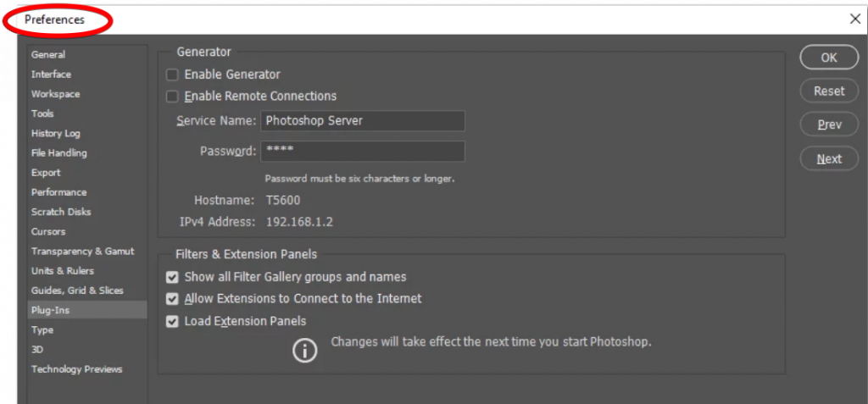Screen dimensions: 868x404
Task: Open Technology Previews preferences
Action: click(x=76, y=369)
